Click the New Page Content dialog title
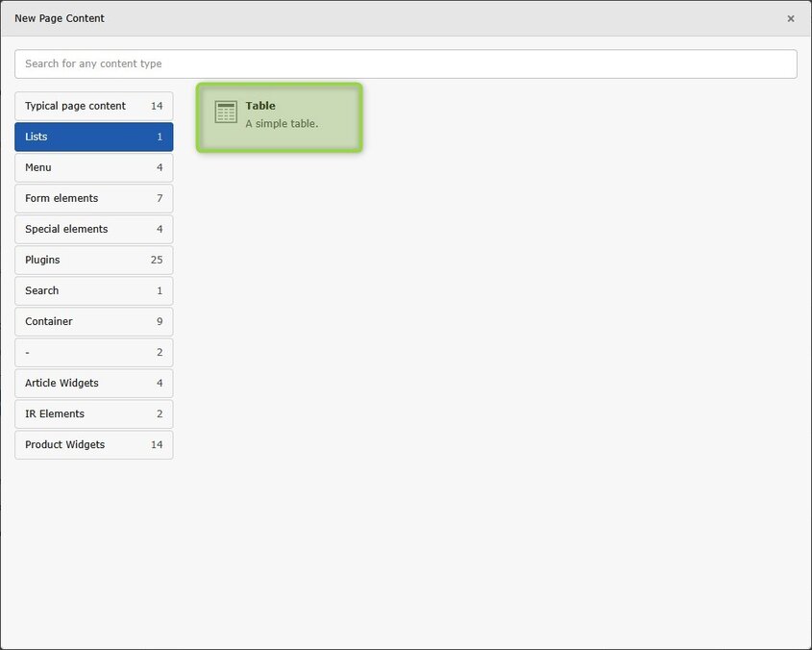 60,18
